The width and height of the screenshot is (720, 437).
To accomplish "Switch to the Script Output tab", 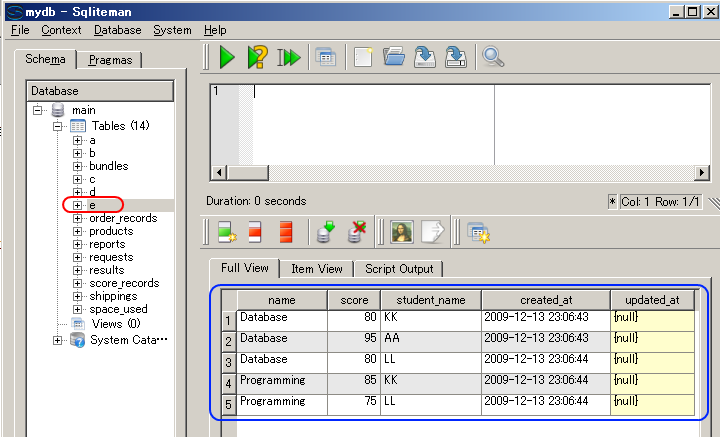I will click(x=399, y=269).
